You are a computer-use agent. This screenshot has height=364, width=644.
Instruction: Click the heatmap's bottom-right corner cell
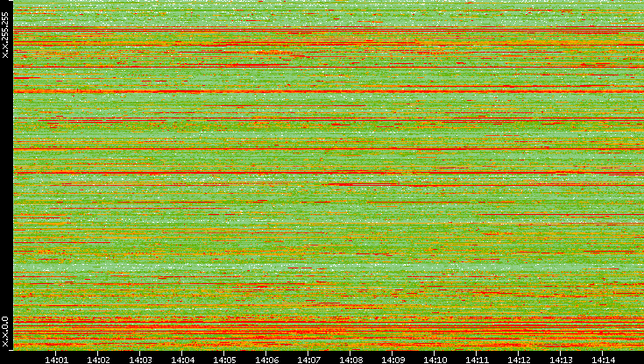[x=641, y=348]
